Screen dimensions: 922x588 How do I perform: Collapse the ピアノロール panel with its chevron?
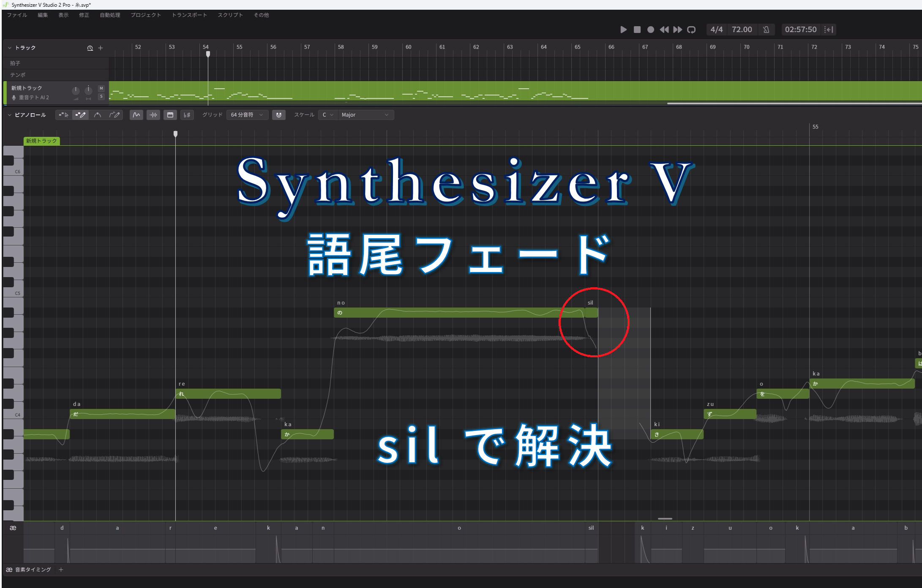tap(9, 114)
